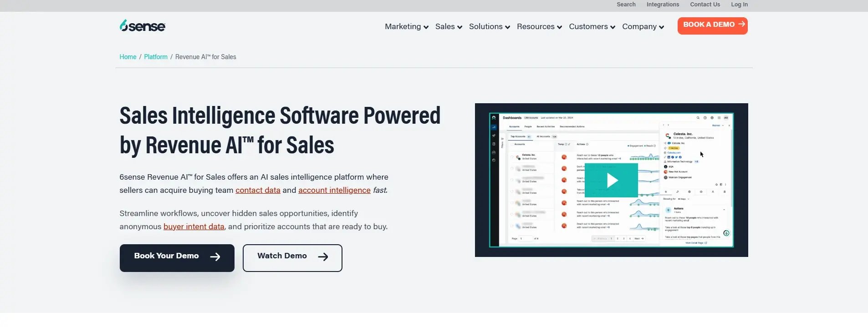This screenshot has width=868, height=332.
Task: Click the arrow in BOOK A DEMO
Action: click(x=741, y=24)
